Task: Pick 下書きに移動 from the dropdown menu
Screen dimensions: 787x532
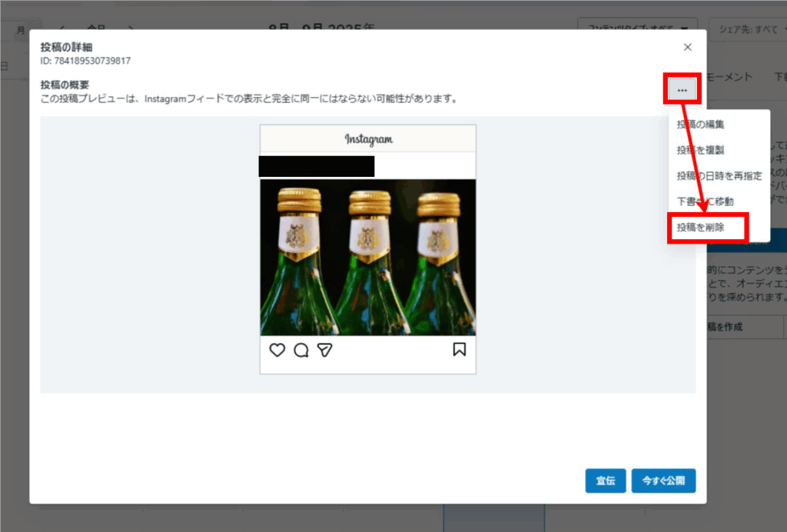Action: click(704, 201)
